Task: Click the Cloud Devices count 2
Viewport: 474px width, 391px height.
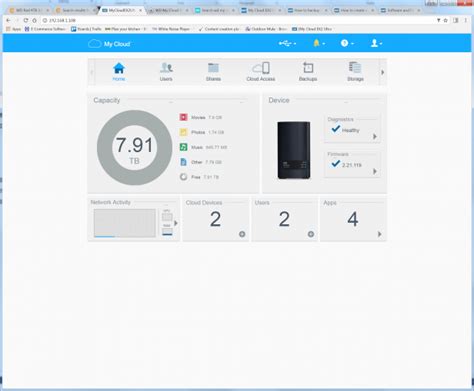Action: tap(215, 219)
